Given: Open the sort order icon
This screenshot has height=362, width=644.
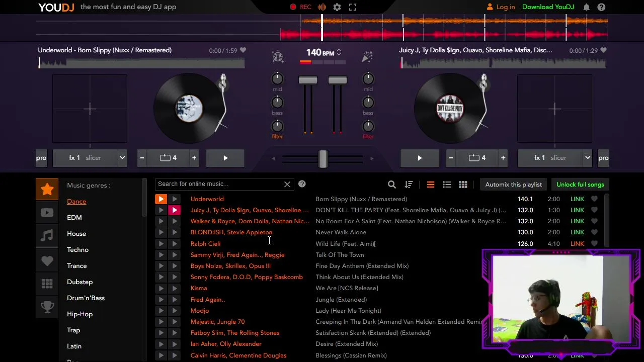Looking at the screenshot, I should coord(409,185).
